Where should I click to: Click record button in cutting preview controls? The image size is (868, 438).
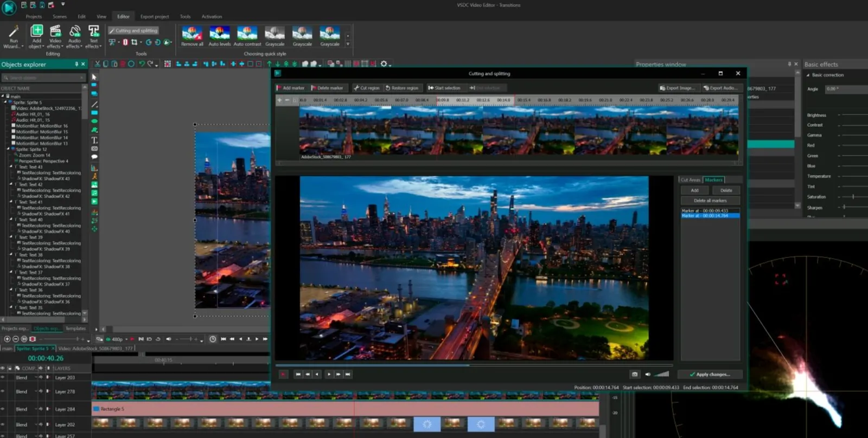[x=283, y=374]
